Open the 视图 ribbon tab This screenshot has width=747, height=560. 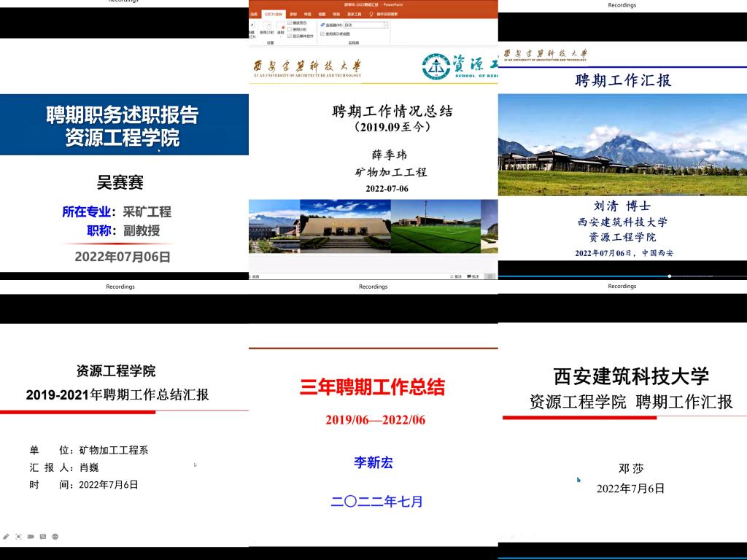coord(322,14)
